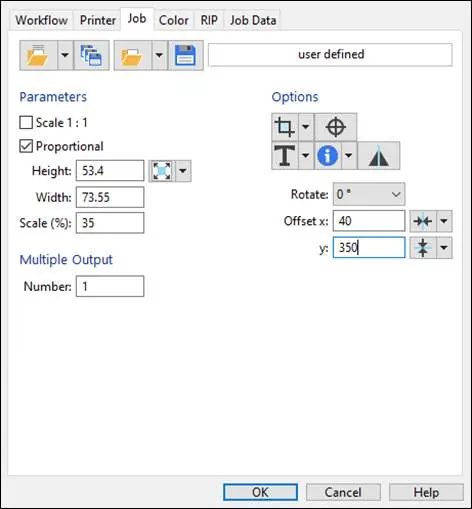This screenshot has width=472, height=509.
Task: Center vertically with Offset y align icon
Action: pos(423,248)
